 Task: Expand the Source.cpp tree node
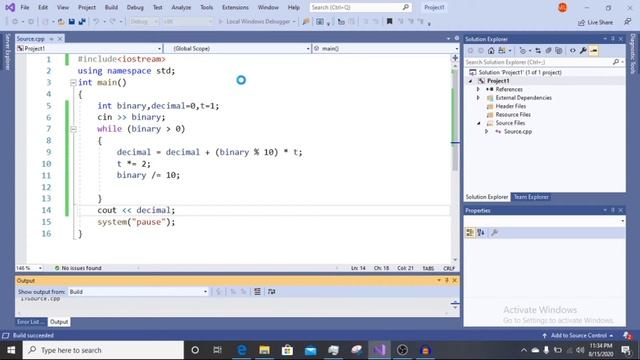pos(487,131)
